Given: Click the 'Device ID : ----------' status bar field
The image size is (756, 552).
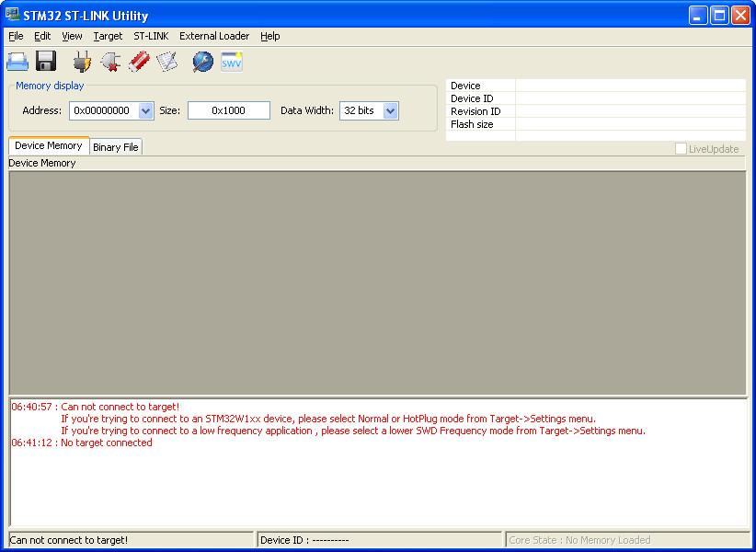Looking at the screenshot, I should coord(380,540).
